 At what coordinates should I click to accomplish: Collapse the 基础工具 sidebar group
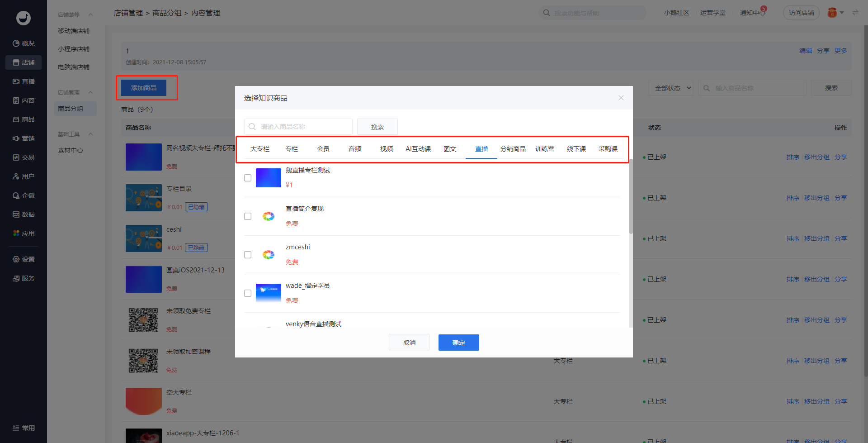coord(90,134)
